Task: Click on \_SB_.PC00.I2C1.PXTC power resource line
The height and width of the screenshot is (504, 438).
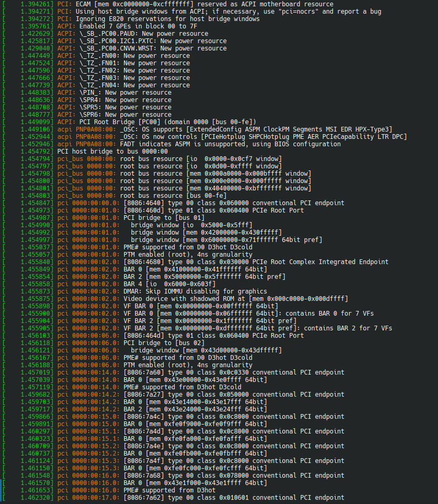Action: click(142, 41)
